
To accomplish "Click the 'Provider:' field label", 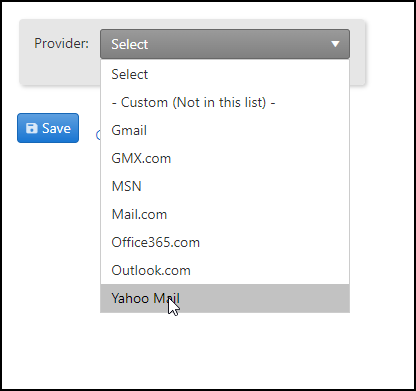I will (62, 43).
